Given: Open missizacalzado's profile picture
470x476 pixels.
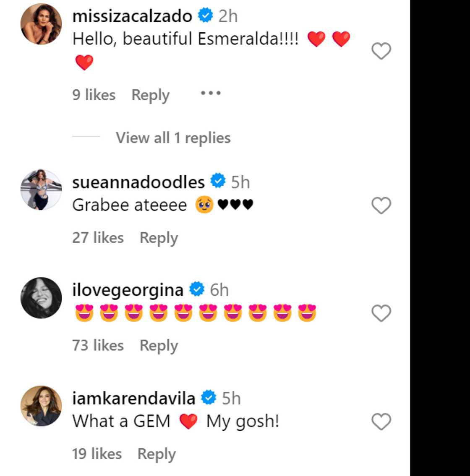Looking at the screenshot, I should pyautogui.click(x=41, y=24).
